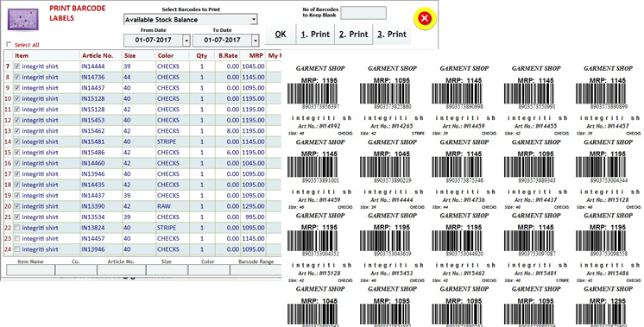Viewport: 644px width, 327px height.
Task: Click the OK button
Action: (x=281, y=35)
